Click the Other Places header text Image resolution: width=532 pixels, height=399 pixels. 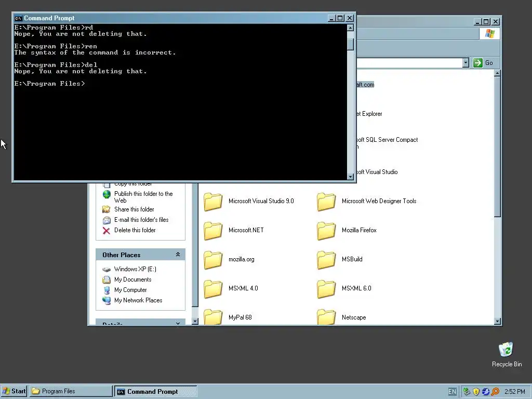(121, 255)
